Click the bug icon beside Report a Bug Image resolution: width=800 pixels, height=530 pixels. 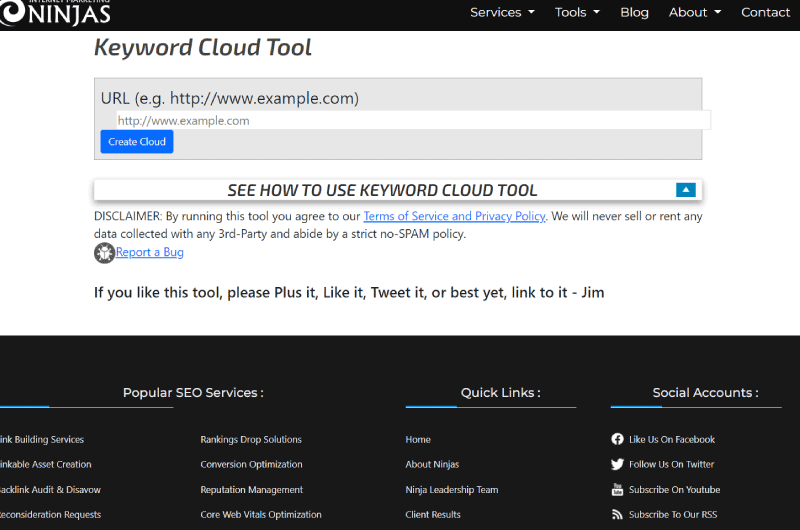click(104, 253)
